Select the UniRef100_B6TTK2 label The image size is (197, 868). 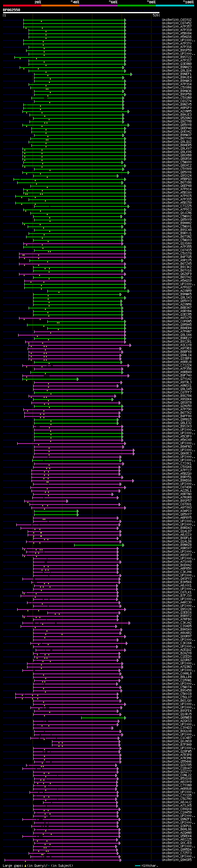(177, 413)
